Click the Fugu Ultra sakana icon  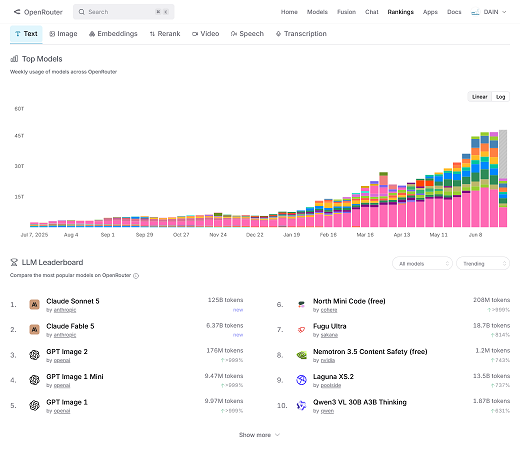[x=301, y=330]
